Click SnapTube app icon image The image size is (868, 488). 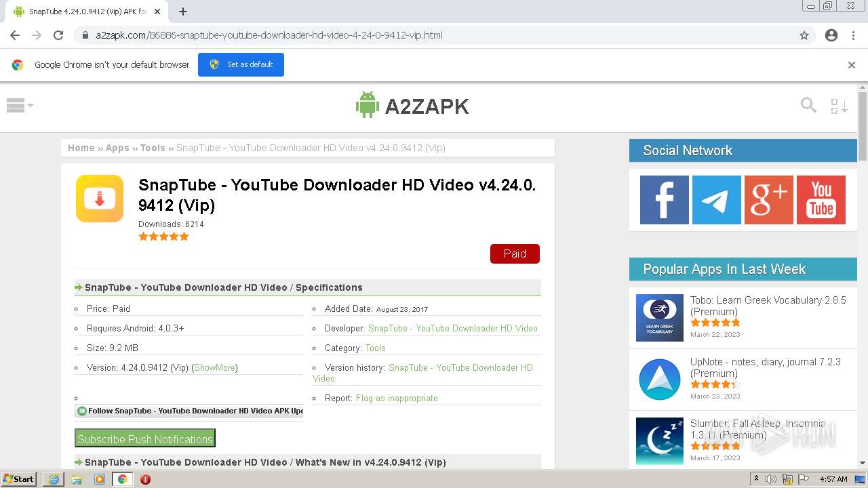(x=100, y=199)
